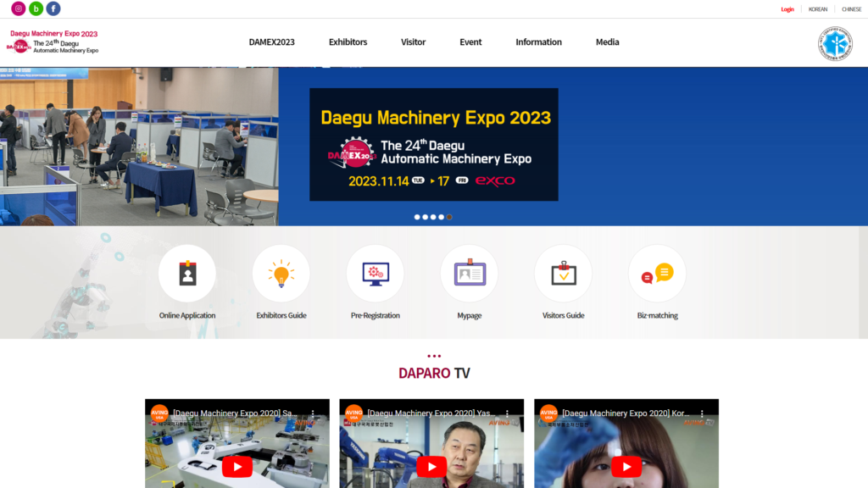This screenshot has height=488, width=868.
Task: Open the Exhibitors Guide lightbulb icon
Action: point(281,274)
